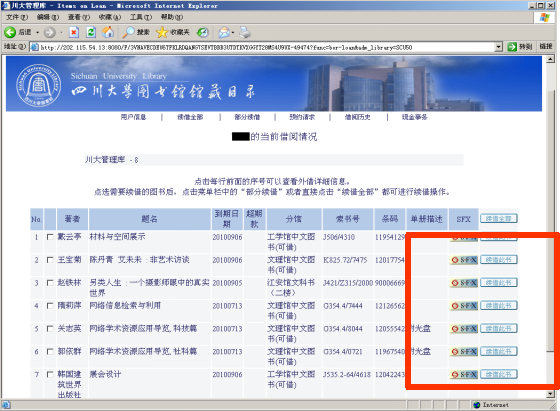560x411 pixels.
Task: Open the 文件 menu
Action: click(x=16, y=17)
